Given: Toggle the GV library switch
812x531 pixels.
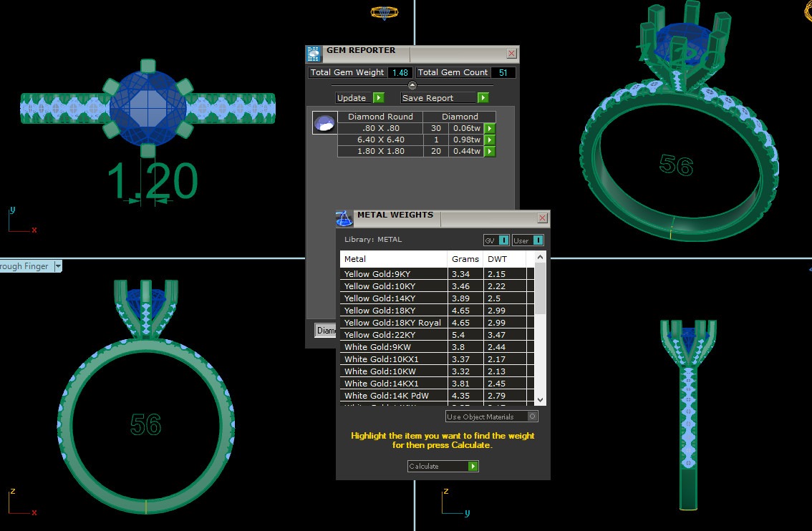Looking at the screenshot, I should (503, 240).
